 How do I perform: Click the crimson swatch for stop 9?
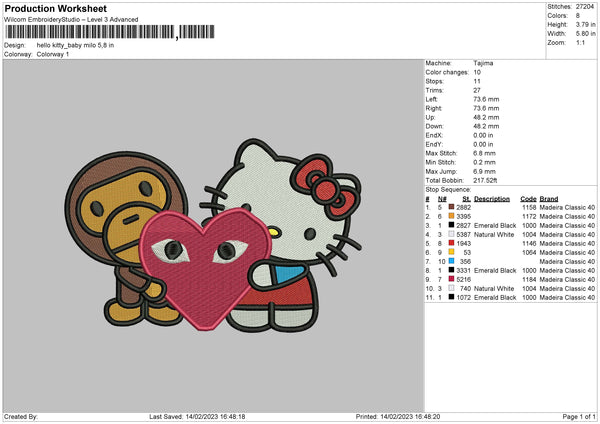click(x=452, y=279)
